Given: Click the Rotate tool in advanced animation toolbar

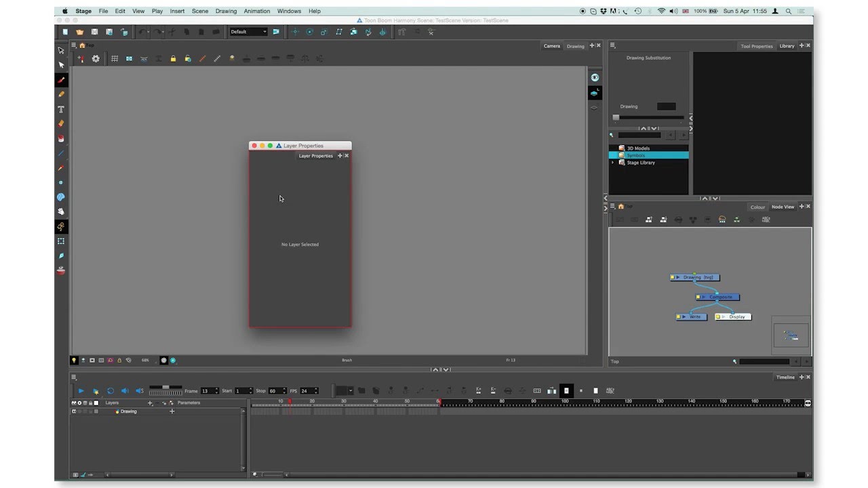Looking at the screenshot, I should click(310, 32).
